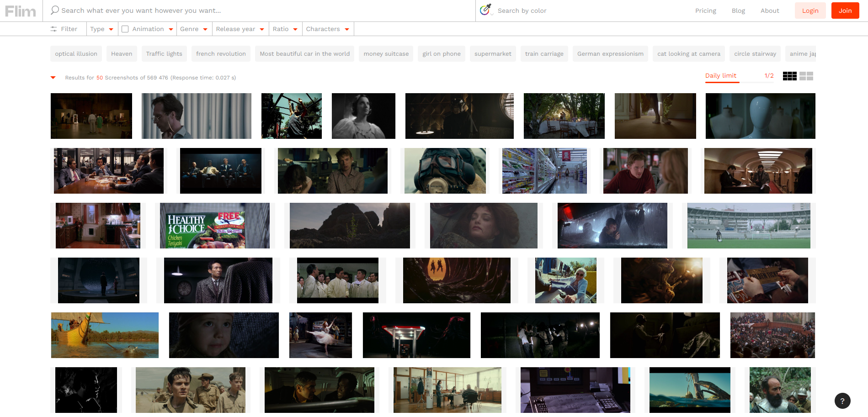Click the Daily limit label

pos(721,75)
